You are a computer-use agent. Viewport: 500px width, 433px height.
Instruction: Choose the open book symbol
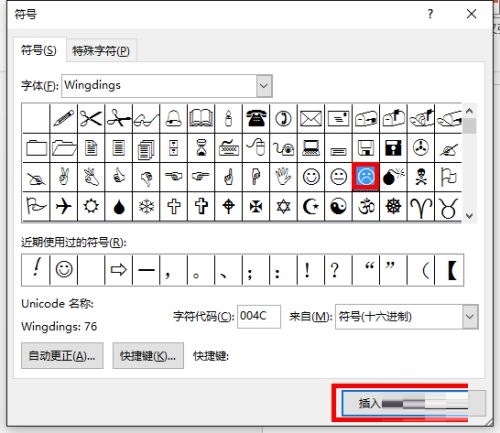click(x=201, y=118)
